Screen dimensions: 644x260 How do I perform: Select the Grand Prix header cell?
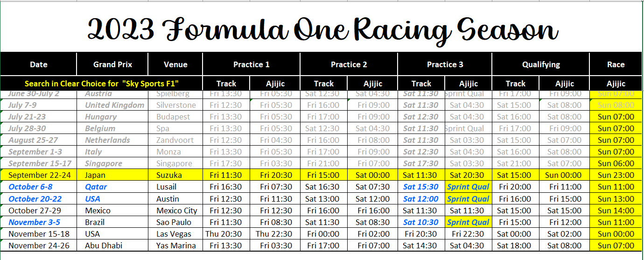[x=112, y=64]
